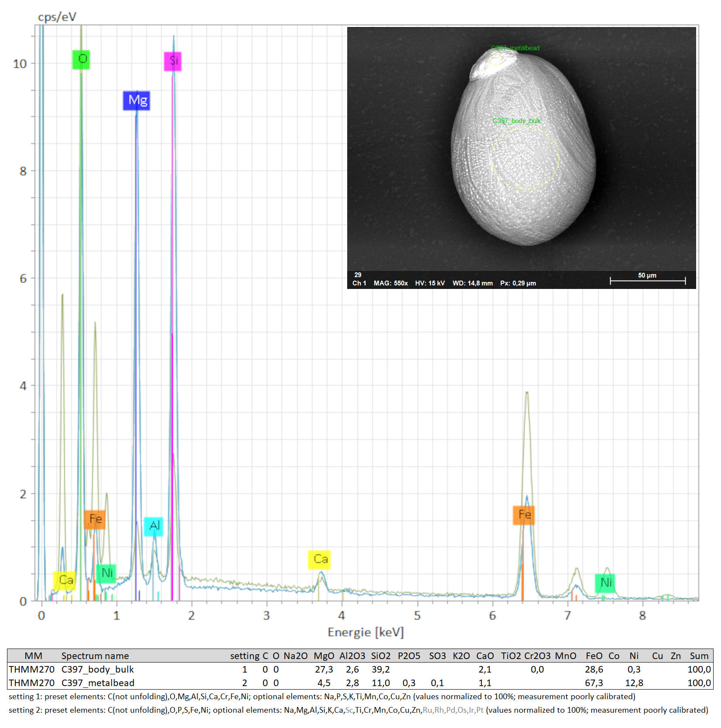Image resolution: width=721 pixels, height=728 pixels.
Task: Click the Energie [keV] axis title
Action: pos(366,632)
